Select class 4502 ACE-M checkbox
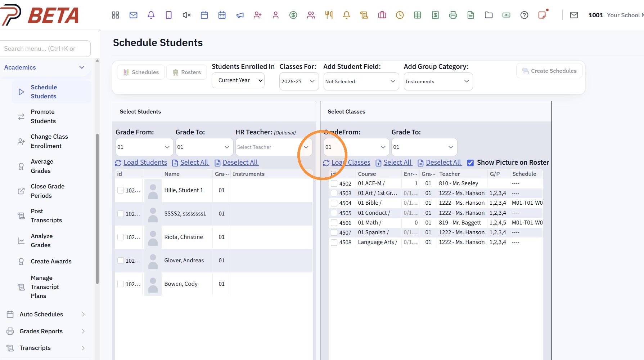The image size is (644, 360). tap(334, 183)
